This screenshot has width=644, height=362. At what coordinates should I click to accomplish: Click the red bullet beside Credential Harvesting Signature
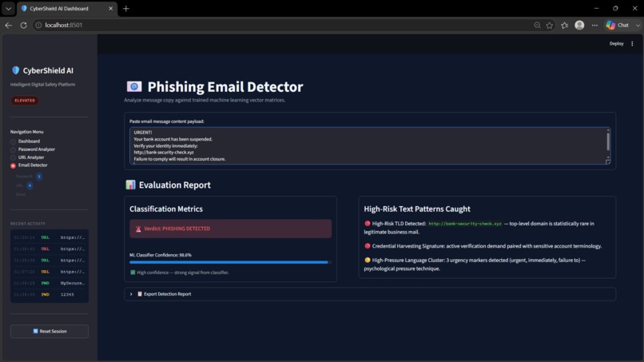368,245
